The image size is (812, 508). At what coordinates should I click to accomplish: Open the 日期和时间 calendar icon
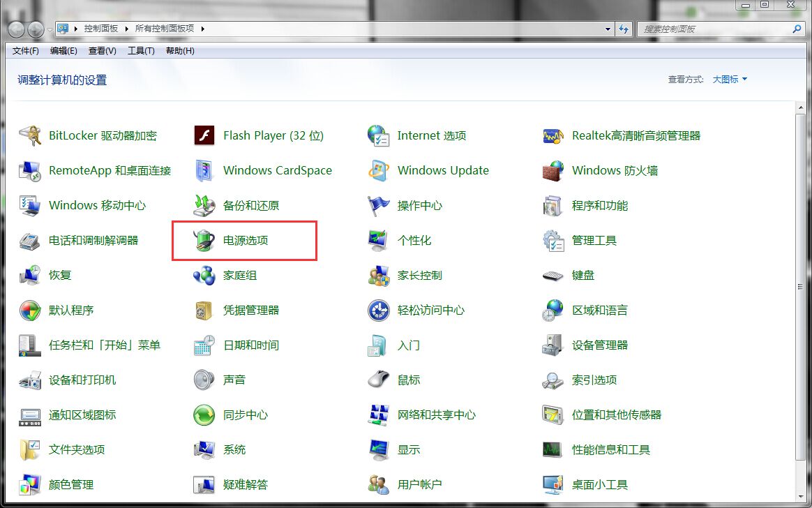pyautogui.click(x=204, y=345)
